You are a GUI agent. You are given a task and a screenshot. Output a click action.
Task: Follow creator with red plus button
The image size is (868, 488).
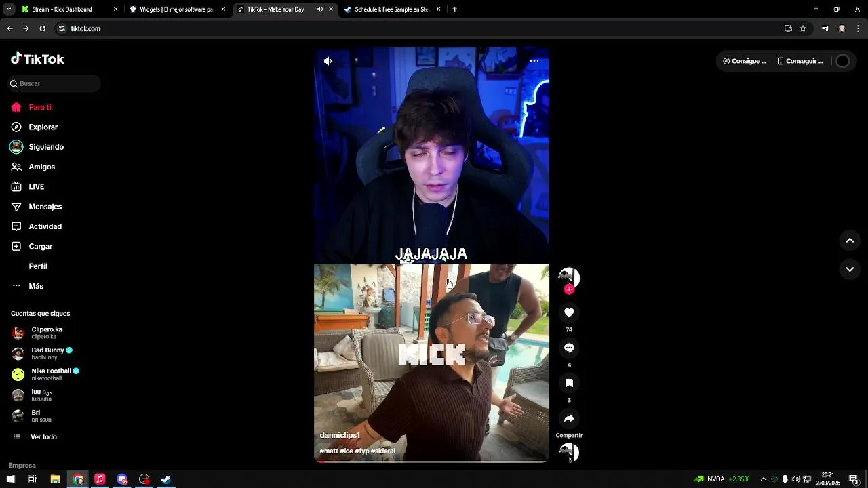click(569, 289)
